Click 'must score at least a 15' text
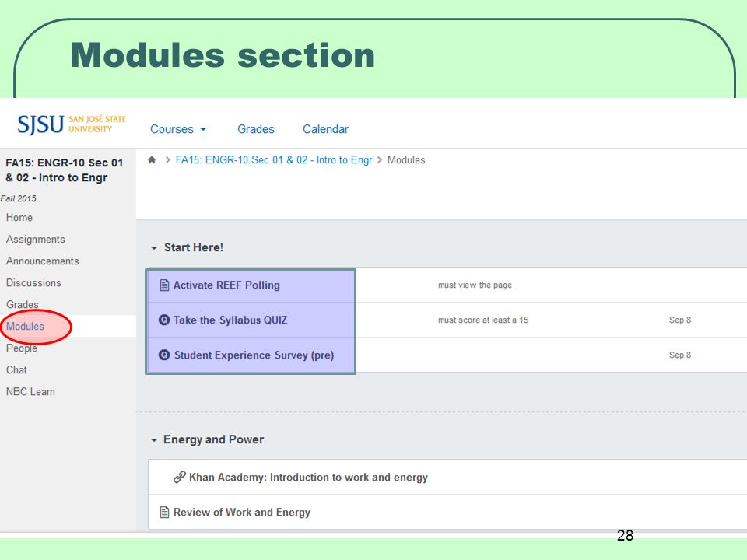This screenshot has width=747, height=560. click(x=483, y=320)
